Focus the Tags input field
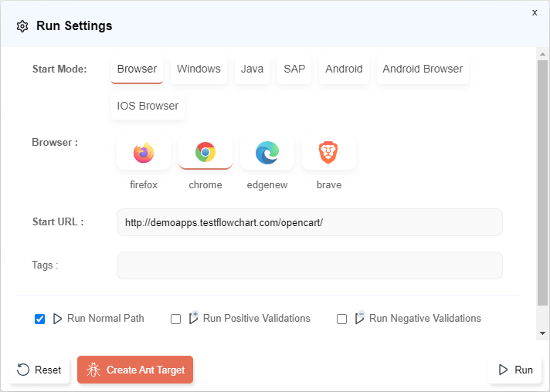This screenshot has height=392, width=550. coord(309,265)
